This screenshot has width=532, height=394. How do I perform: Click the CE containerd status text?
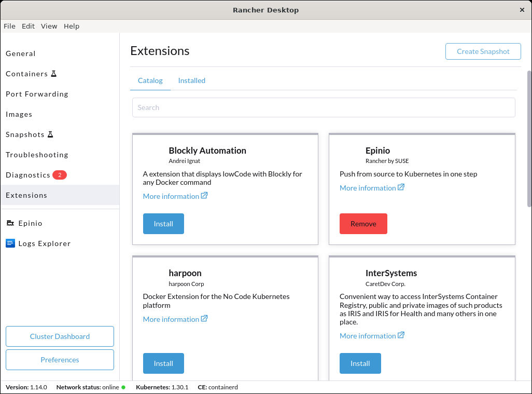coord(218,387)
